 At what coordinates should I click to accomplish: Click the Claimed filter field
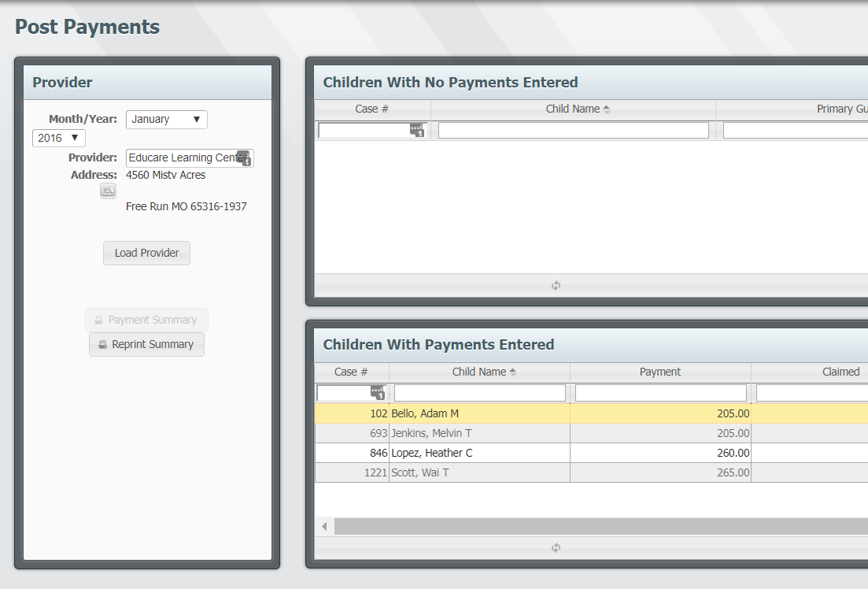(812, 393)
